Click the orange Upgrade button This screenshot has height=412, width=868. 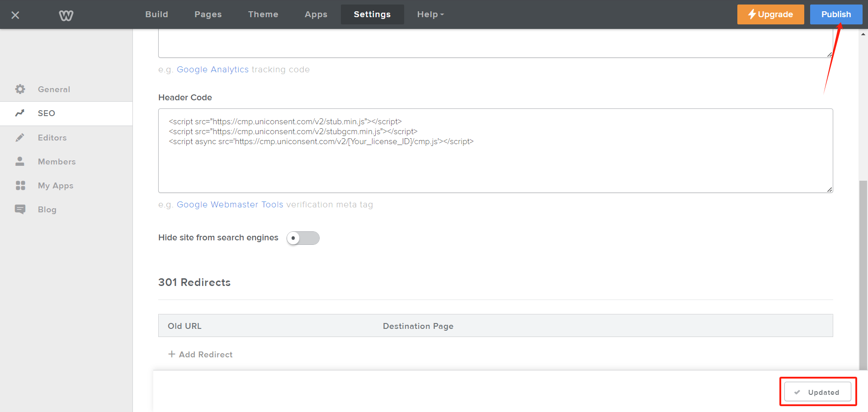coord(770,14)
